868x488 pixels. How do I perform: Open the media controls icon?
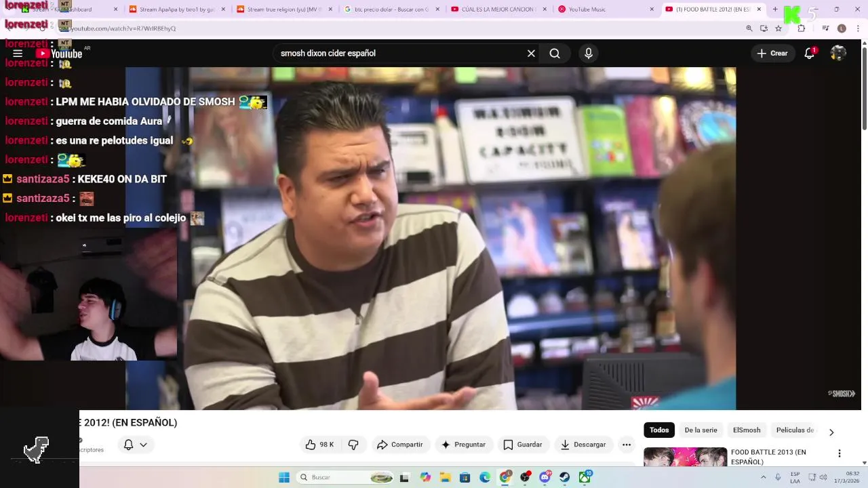(x=825, y=28)
